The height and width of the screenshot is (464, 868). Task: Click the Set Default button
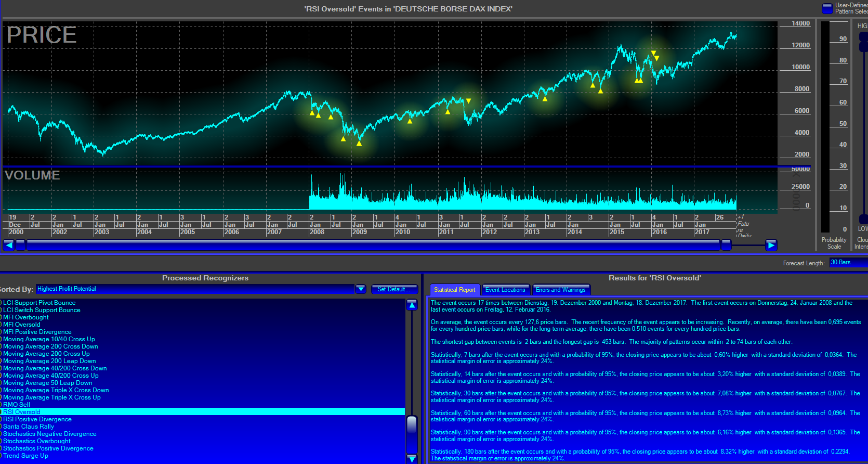pos(394,289)
